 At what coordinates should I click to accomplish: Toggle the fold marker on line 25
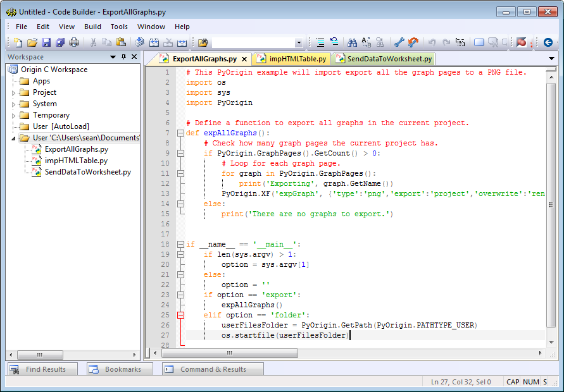click(180, 315)
